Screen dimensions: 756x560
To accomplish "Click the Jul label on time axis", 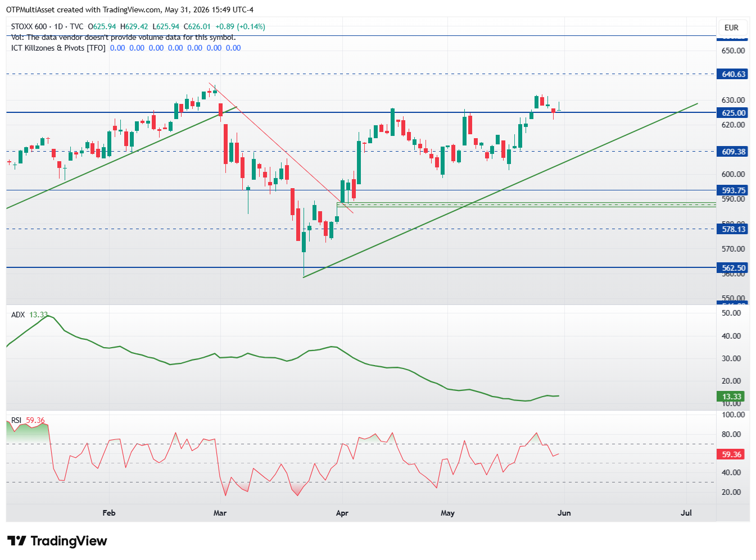I will [x=686, y=513].
